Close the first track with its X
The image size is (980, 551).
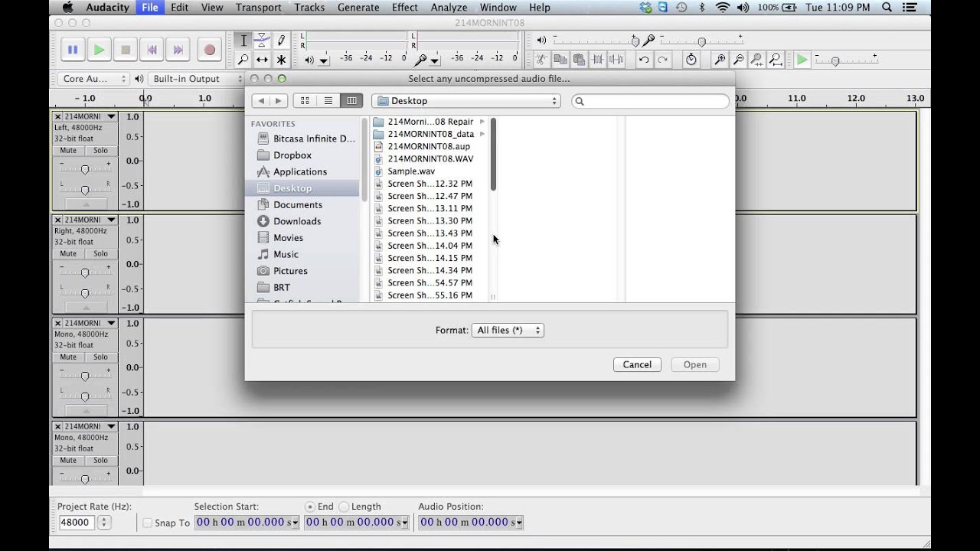(58, 116)
